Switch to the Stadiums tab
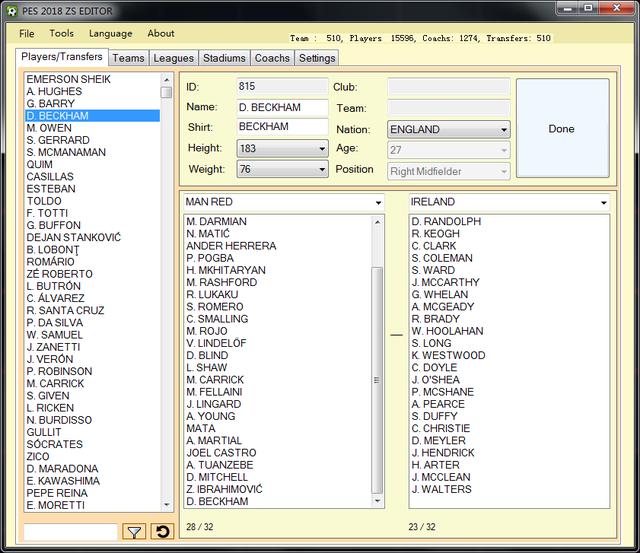Image resolution: width=640 pixels, height=553 pixels. point(223,58)
